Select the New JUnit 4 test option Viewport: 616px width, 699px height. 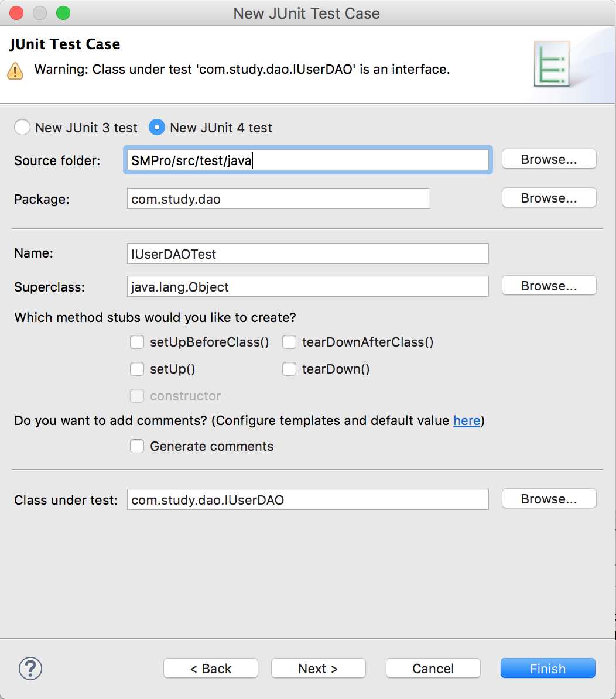coord(157,128)
